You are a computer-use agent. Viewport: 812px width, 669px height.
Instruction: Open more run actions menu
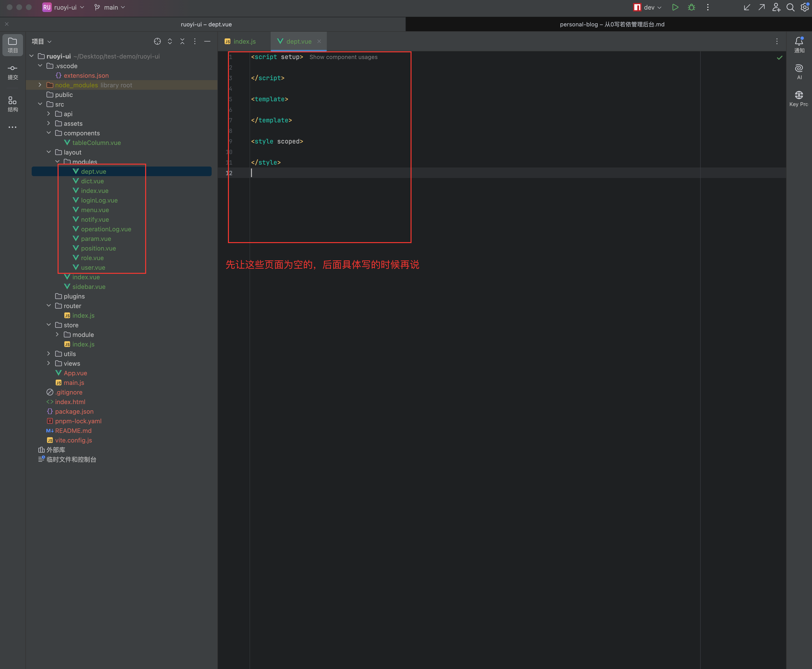coord(708,7)
